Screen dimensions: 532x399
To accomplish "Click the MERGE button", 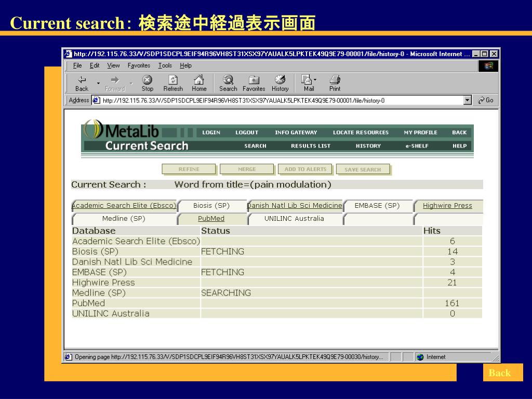I will click(x=247, y=169).
